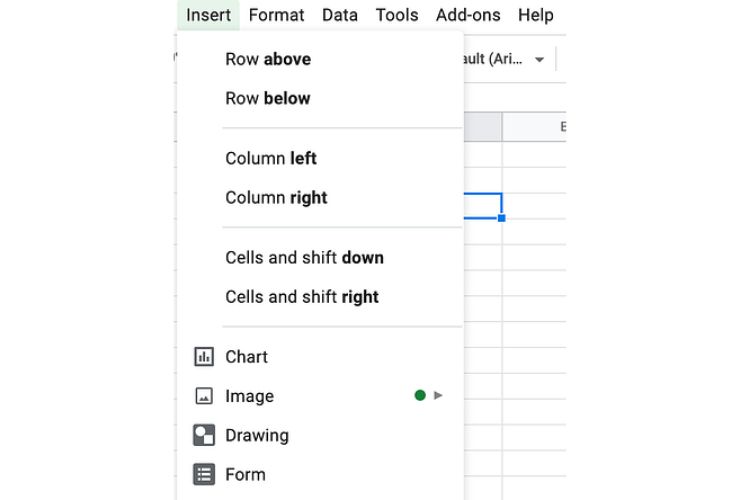Click the selected cell's blue fill handle
The width and height of the screenshot is (740, 500).
coord(502,218)
